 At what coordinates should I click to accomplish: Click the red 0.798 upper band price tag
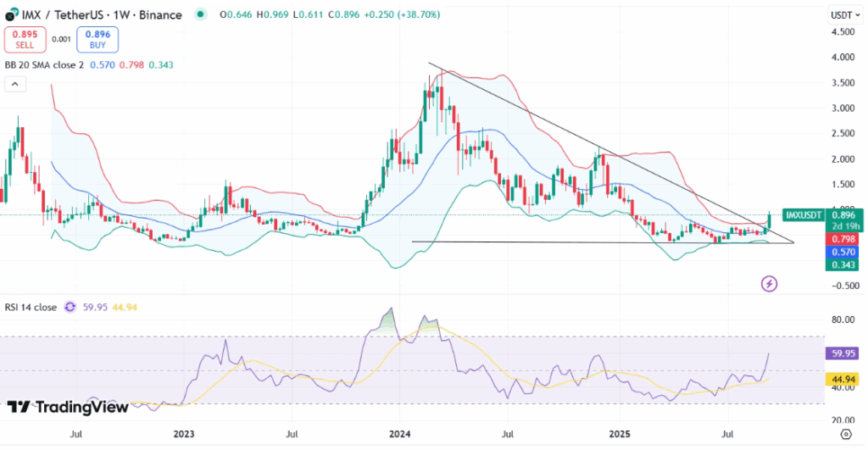[x=843, y=239]
